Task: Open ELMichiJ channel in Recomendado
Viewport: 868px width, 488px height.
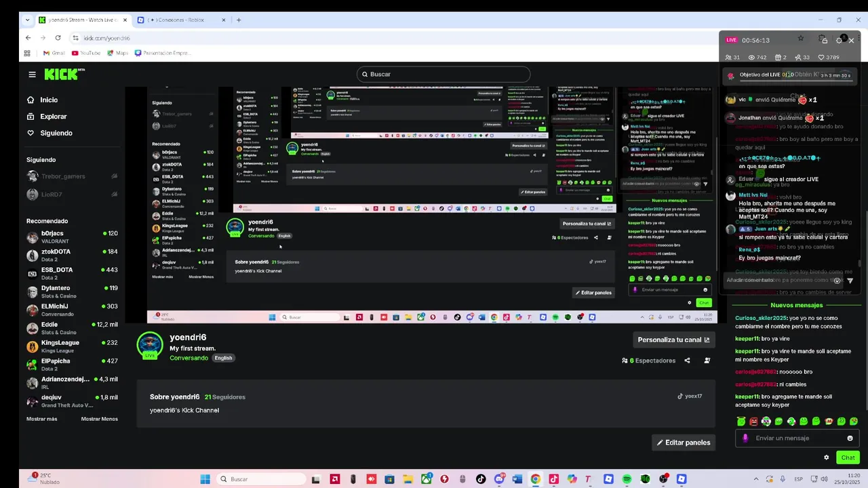Action: point(72,310)
